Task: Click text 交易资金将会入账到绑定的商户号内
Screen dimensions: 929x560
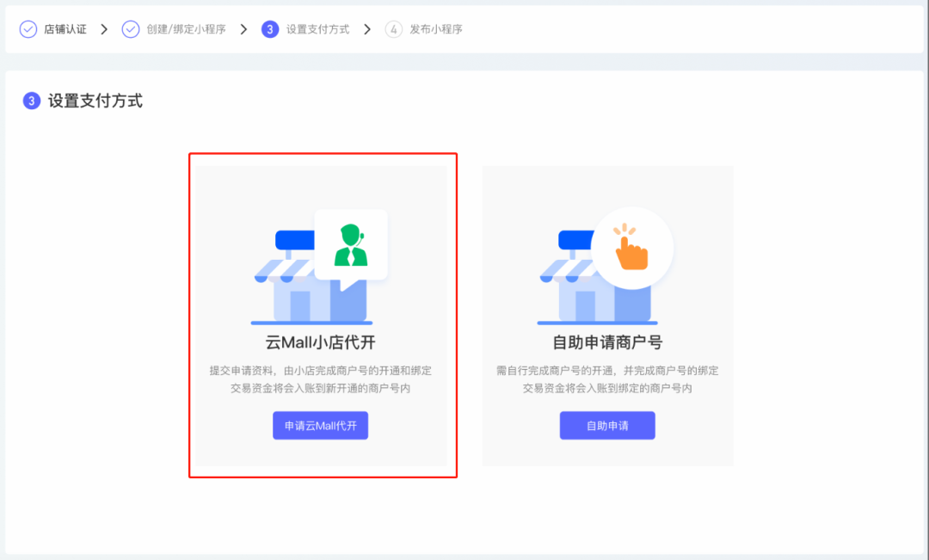Action: click(x=607, y=388)
